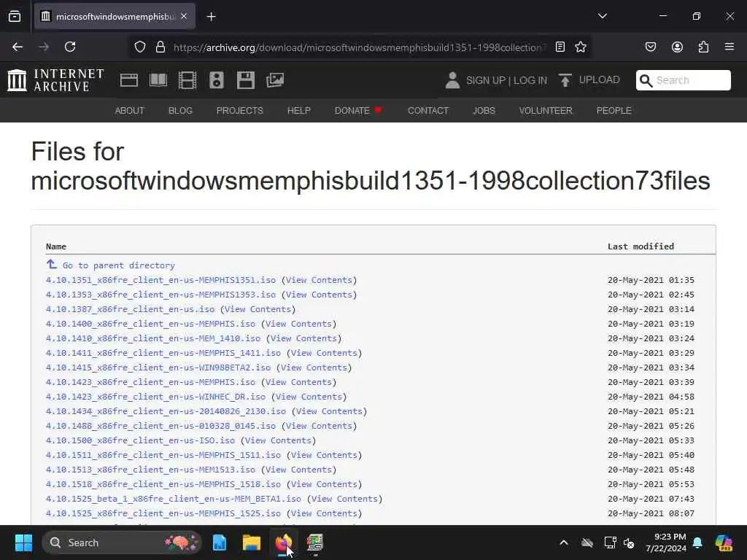The image size is (747, 560).
Task: Open the ABOUT menu item
Action: tap(130, 111)
